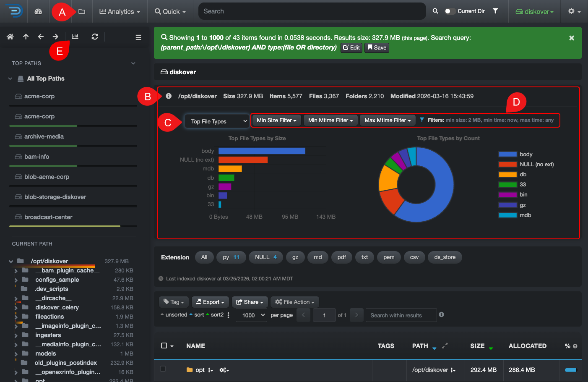
Task: Go to home directory via home icon
Action: tap(10, 37)
